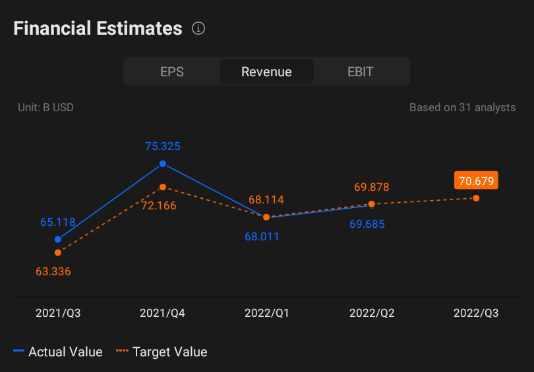
Task: Switch to the EPS tab
Action: click(172, 72)
